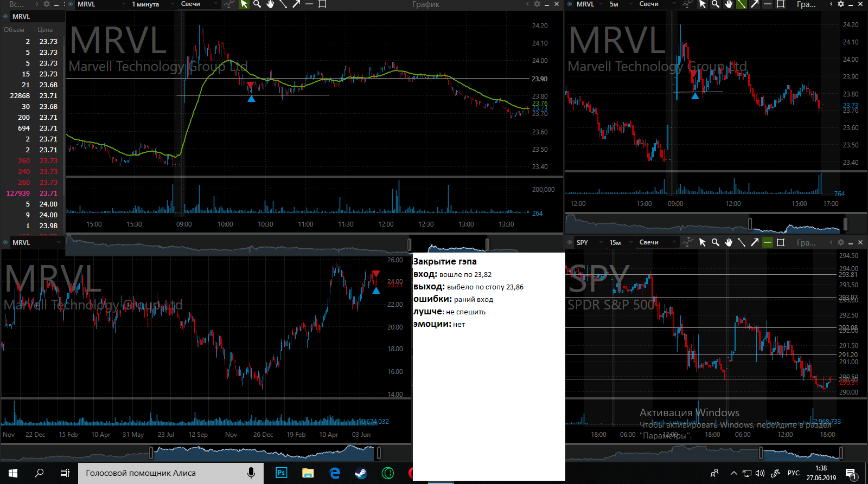868x484 pixels.
Task: Open settings gear of SPY chart window
Action: pos(841,242)
